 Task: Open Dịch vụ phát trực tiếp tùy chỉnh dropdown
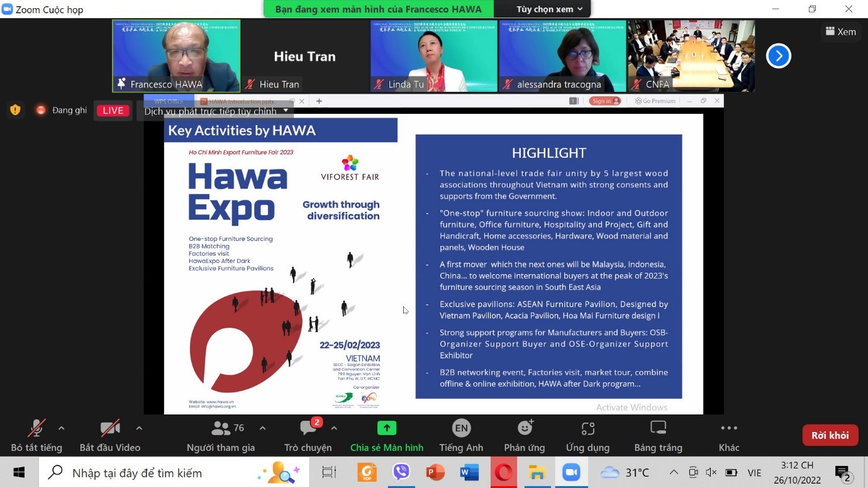(216, 111)
